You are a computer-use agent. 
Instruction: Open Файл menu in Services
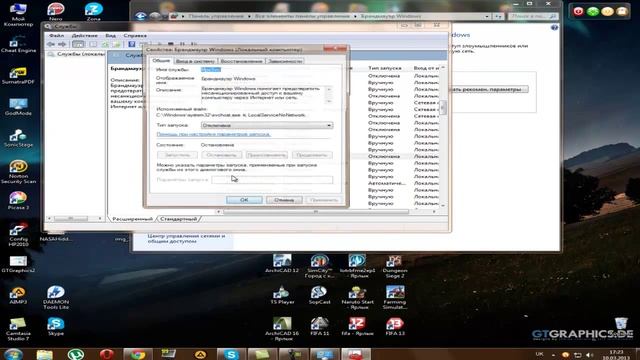coord(56,36)
